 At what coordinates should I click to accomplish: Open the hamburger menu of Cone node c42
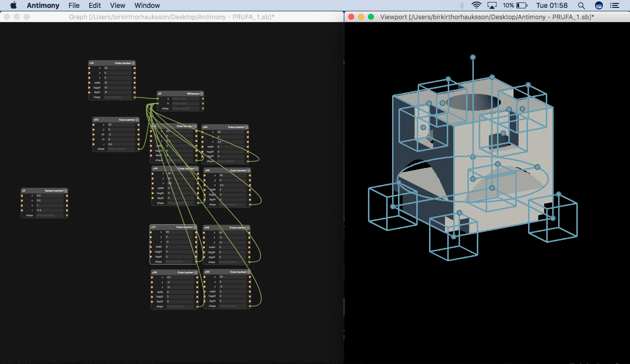137,119
